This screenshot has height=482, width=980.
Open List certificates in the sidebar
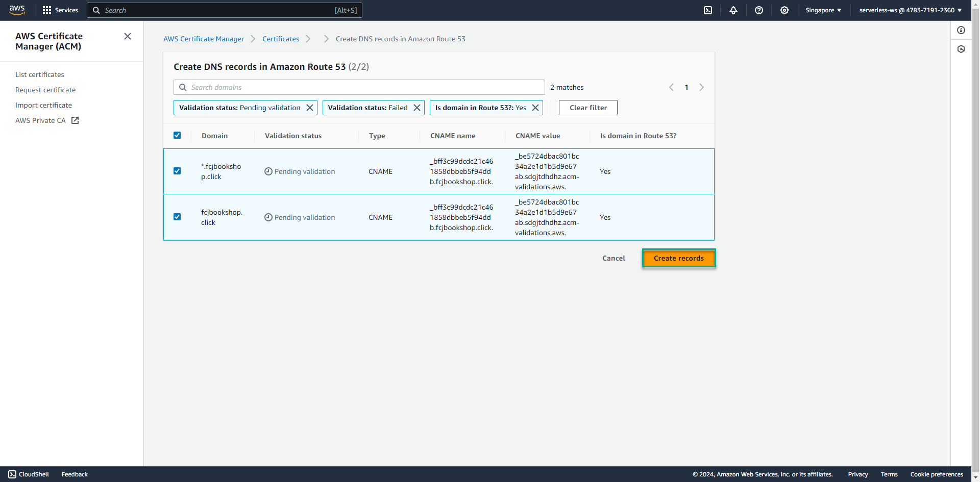click(40, 74)
